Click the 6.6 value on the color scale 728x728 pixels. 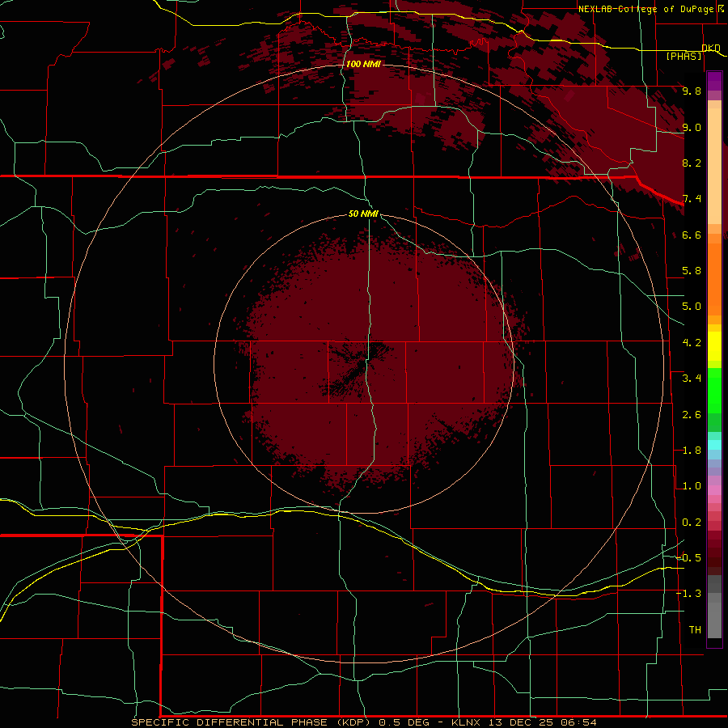[x=692, y=235]
